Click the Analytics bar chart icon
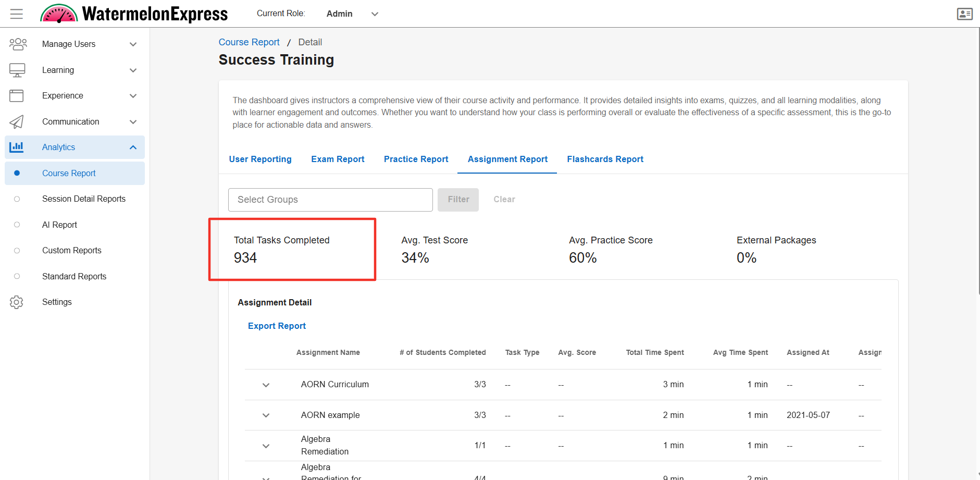980x480 pixels. click(17, 147)
